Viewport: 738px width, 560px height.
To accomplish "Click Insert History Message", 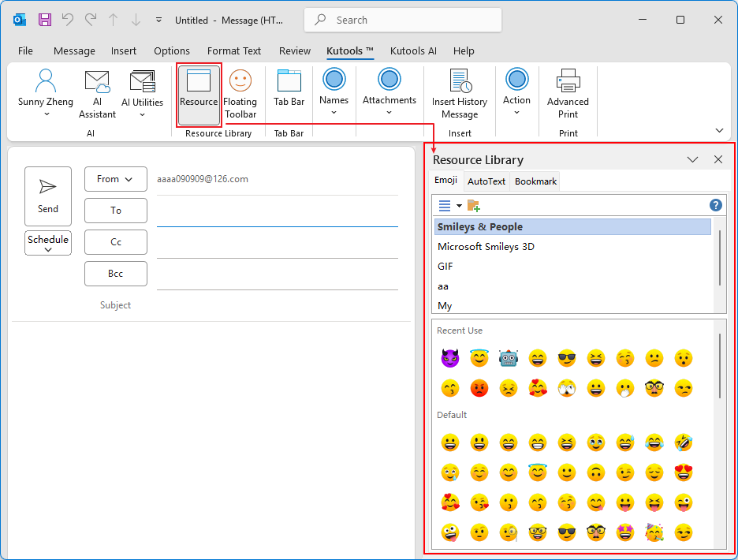I will tap(460, 94).
